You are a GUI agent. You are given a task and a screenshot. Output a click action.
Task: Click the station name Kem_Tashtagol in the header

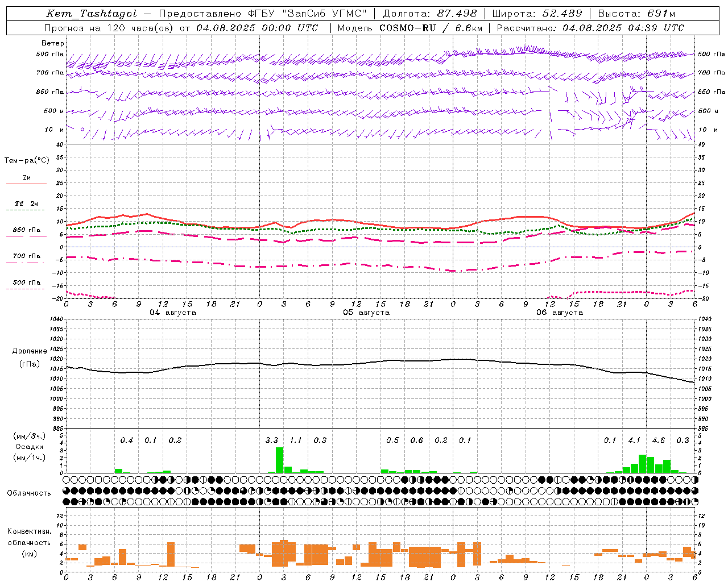pos(91,14)
